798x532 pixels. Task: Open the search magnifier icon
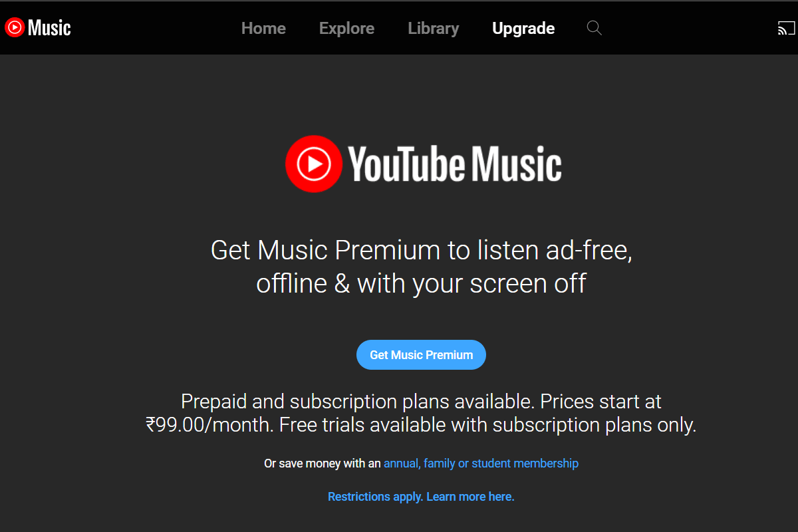pos(594,28)
